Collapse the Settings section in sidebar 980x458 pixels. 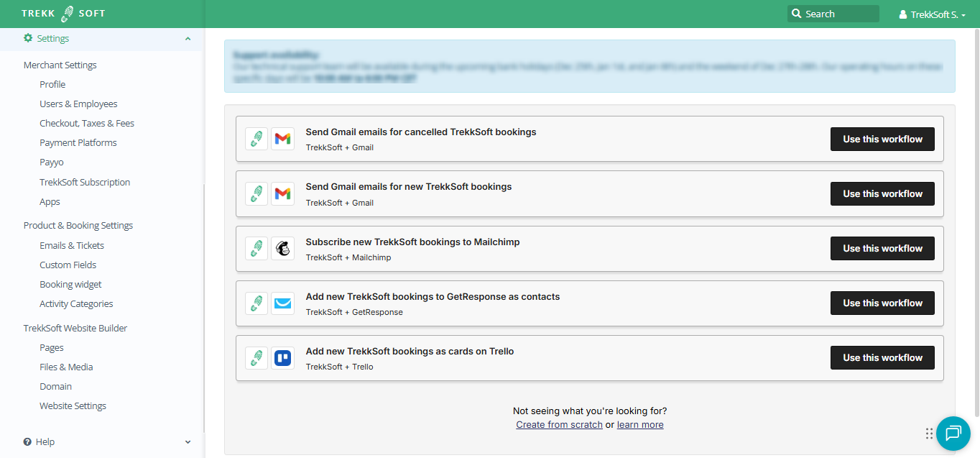pos(188,39)
